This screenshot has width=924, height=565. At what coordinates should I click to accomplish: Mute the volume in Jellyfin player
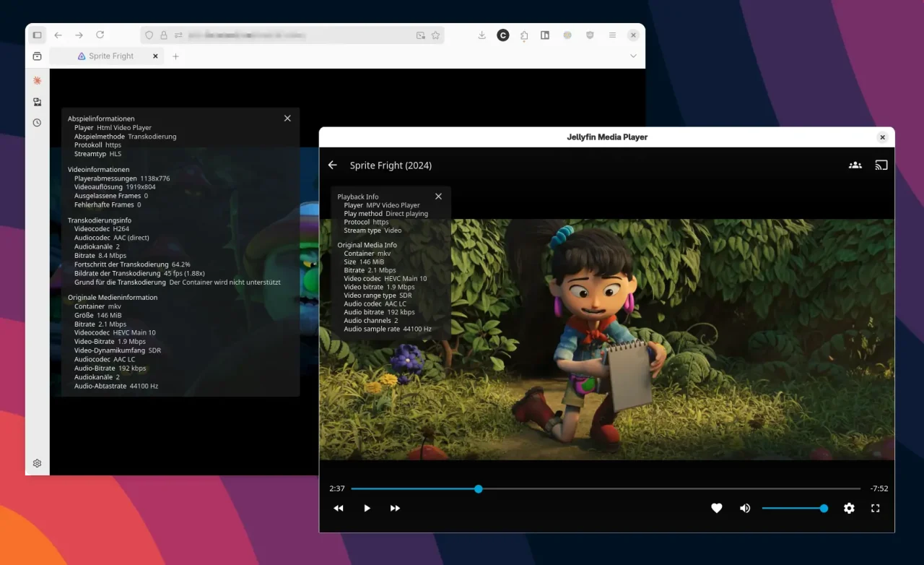point(745,508)
